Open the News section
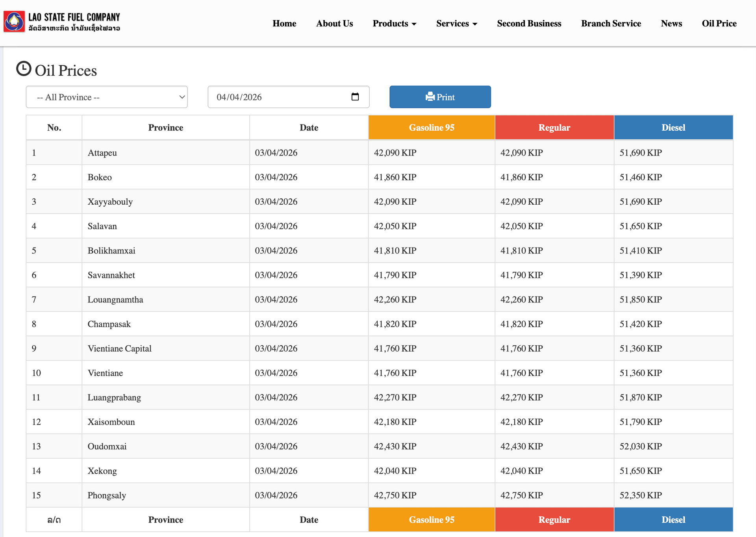Image resolution: width=756 pixels, height=537 pixels. coord(671,24)
